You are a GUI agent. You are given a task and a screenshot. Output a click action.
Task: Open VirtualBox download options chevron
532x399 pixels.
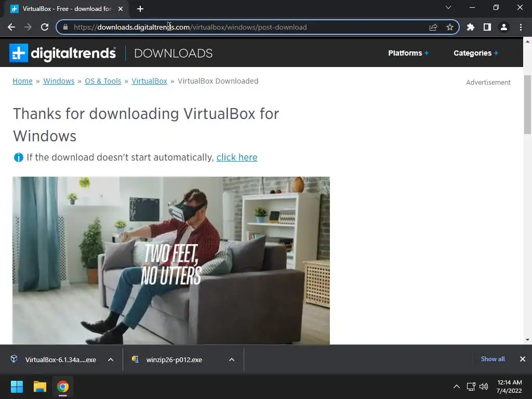click(111, 360)
